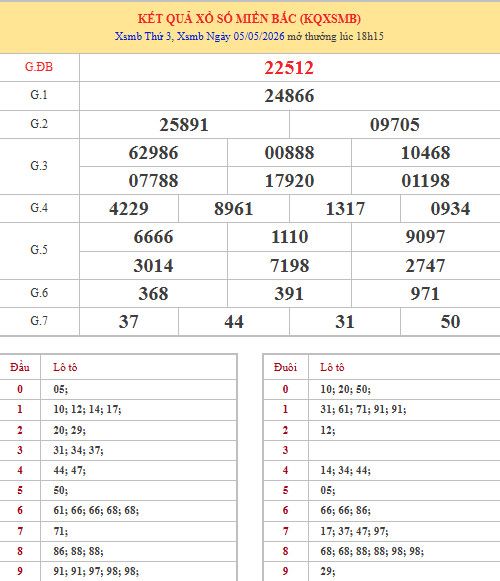
Task: Select the G.1 row label
Action: (x=39, y=95)
